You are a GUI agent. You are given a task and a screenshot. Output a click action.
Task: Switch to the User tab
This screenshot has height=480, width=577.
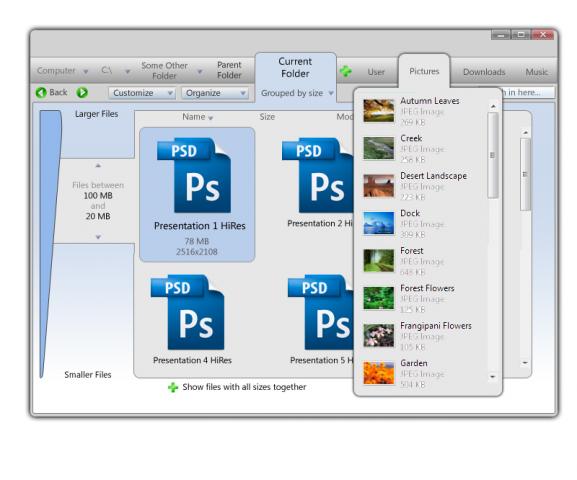pos(376,72)
